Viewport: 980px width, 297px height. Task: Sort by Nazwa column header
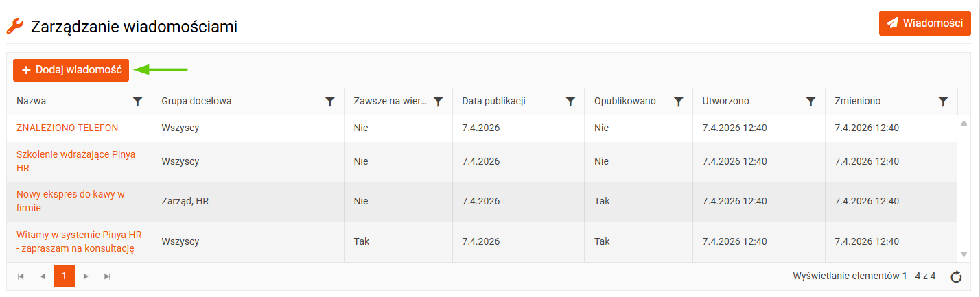(x=32, y=102)
